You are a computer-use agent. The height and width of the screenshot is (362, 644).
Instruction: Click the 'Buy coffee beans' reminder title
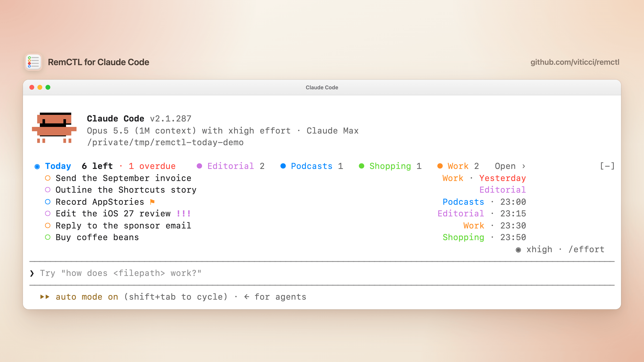[97, 237]
